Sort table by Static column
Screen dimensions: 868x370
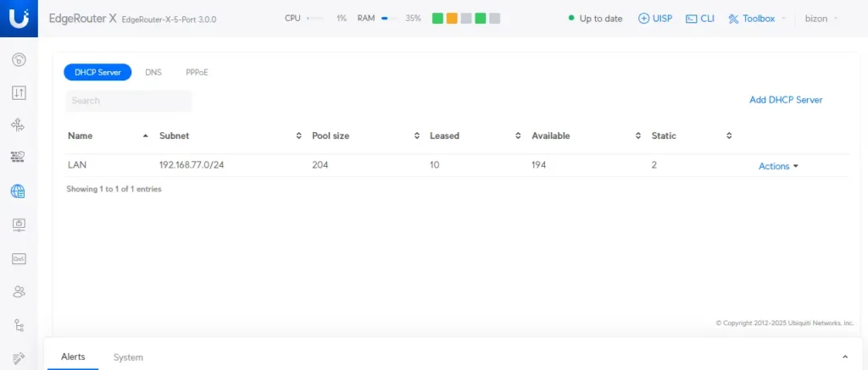tap(692, 135)
